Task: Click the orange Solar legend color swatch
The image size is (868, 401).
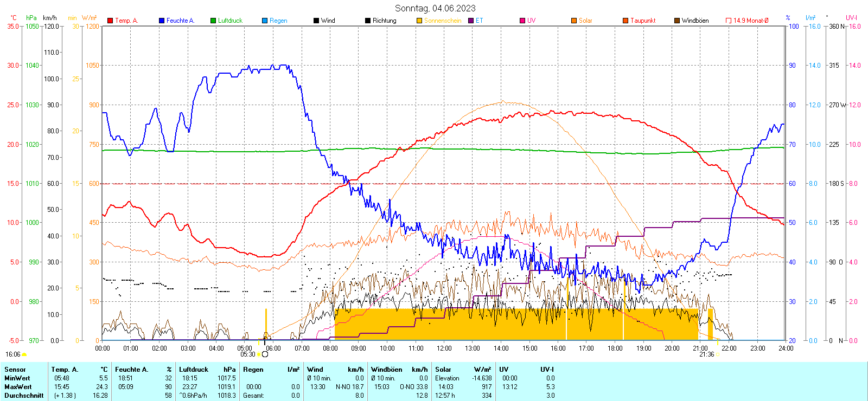Action: pos(574,21)
